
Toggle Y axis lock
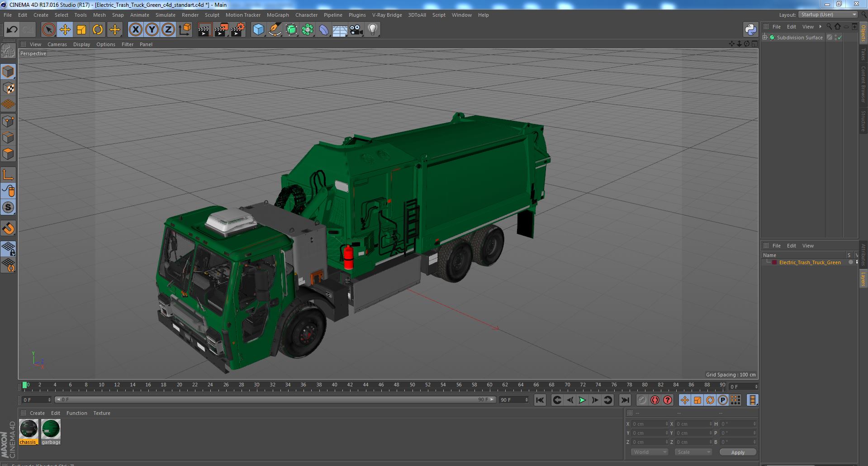coord(152,30)
